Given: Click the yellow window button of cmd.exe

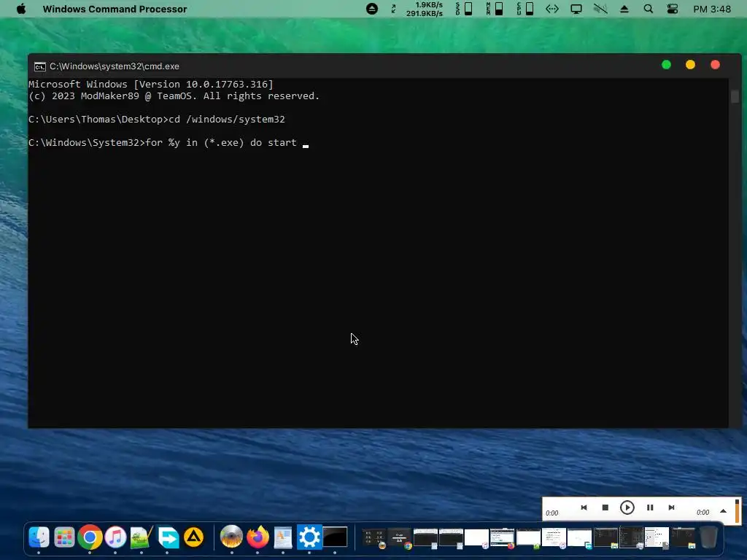Looking at the screenshot, I should (690, 65).
